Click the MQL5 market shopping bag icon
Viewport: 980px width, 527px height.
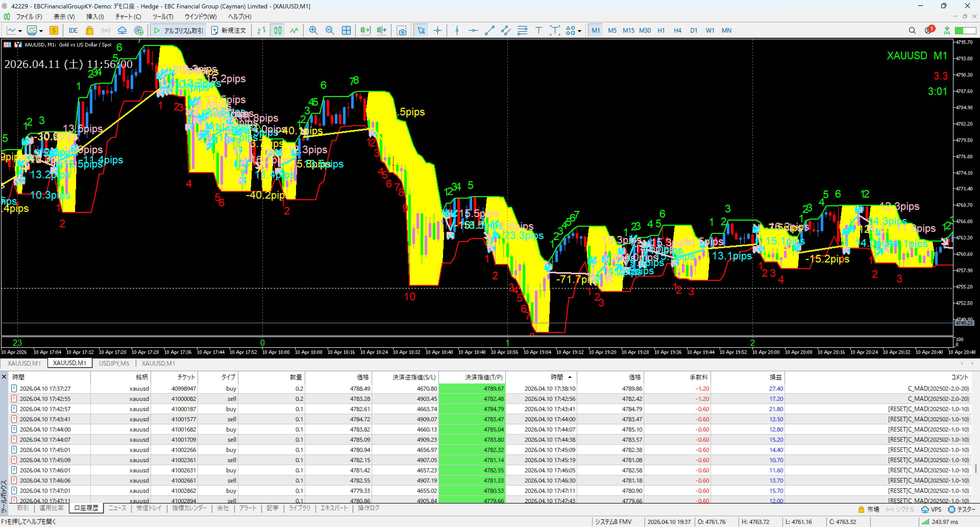pyautogui.click(x=89, y=30)
